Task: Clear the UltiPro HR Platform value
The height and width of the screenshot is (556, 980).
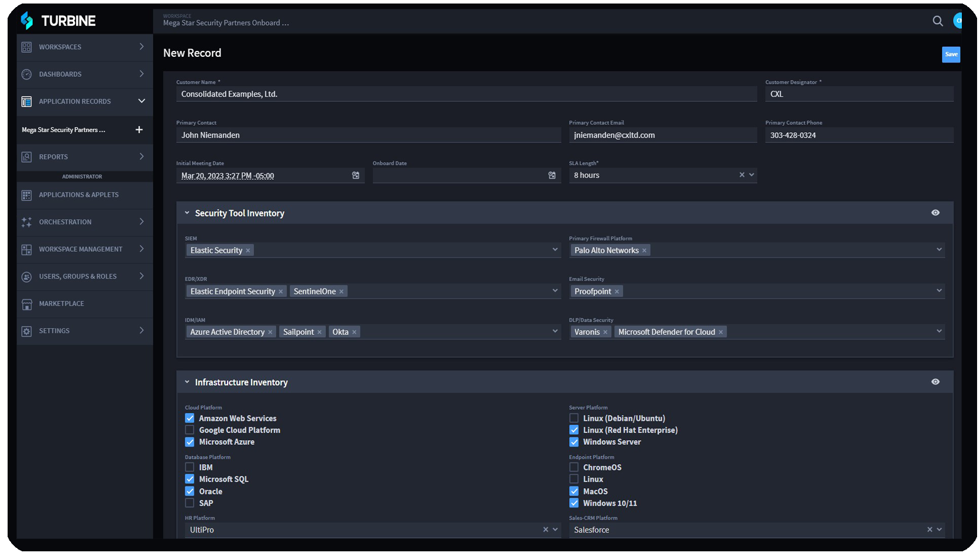Action: 546,529
